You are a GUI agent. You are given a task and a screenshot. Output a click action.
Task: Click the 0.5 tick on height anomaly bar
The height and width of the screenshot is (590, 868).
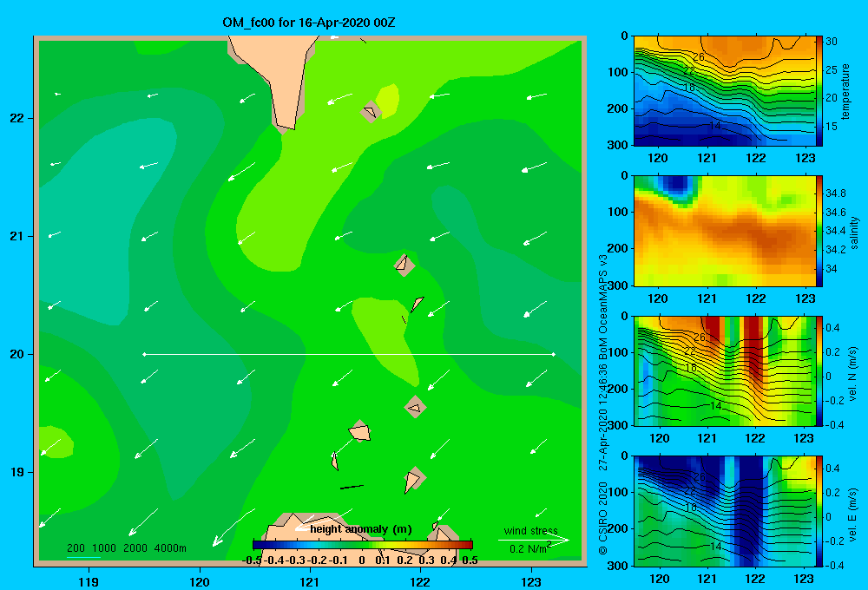[x=470, y=560]
